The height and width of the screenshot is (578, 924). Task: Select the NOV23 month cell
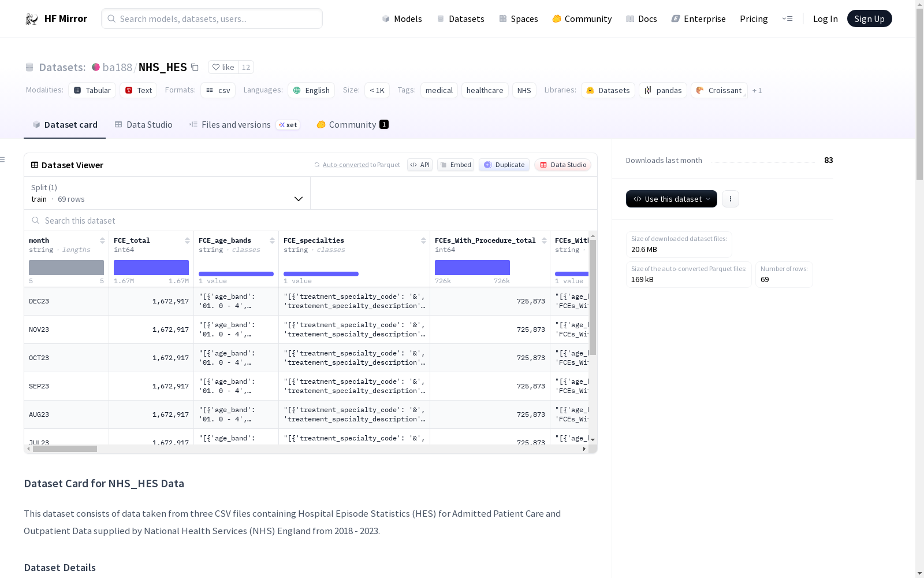pyautogui.click(x=66, y=329)
